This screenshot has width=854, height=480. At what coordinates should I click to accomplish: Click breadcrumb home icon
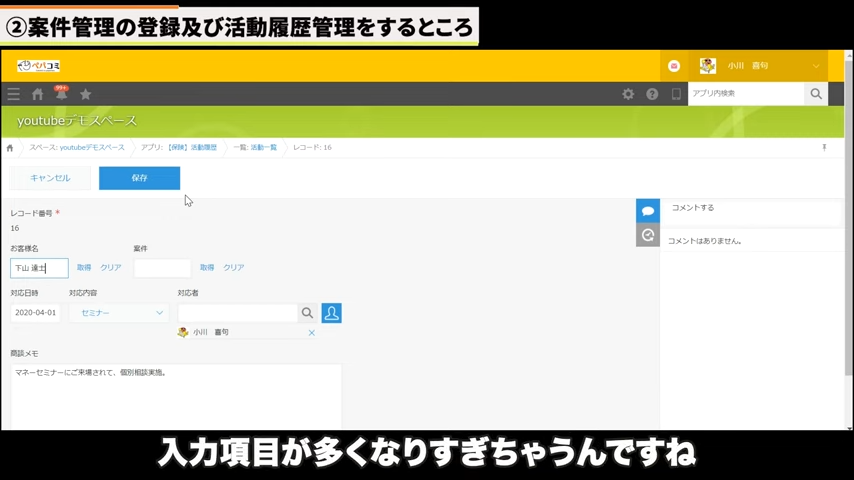10,148
